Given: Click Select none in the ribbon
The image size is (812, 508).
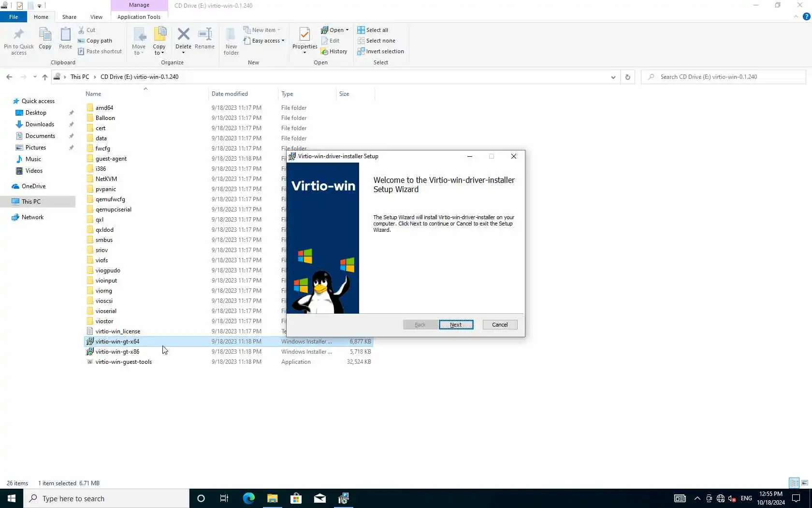Looking at the screenshot, I should [376, 41].
